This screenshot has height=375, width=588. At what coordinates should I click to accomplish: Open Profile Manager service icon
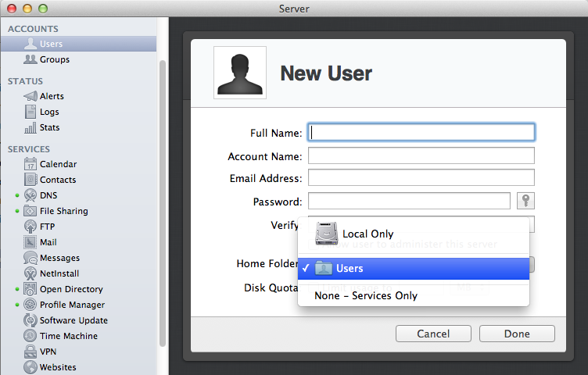tap(30, 305)
